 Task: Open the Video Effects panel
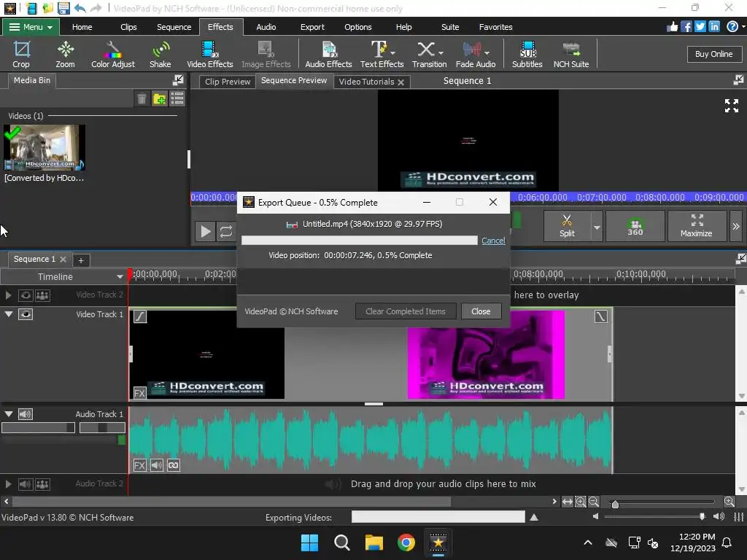pyautogui.click(x=209, y=54)
